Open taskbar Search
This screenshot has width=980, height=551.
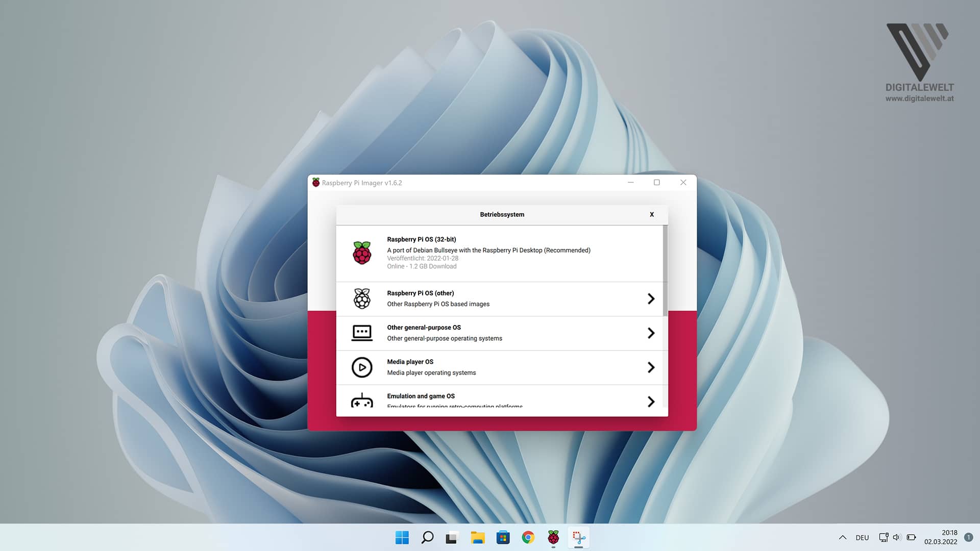(x=427, y=538)
